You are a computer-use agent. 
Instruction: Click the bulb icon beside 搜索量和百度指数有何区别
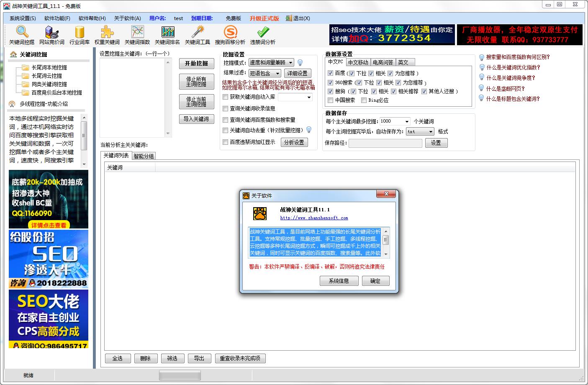click(482, 57)
